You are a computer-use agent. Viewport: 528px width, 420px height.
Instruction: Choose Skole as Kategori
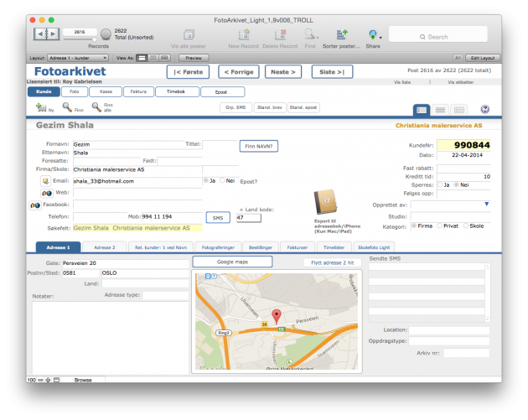(x=466, y=226)
